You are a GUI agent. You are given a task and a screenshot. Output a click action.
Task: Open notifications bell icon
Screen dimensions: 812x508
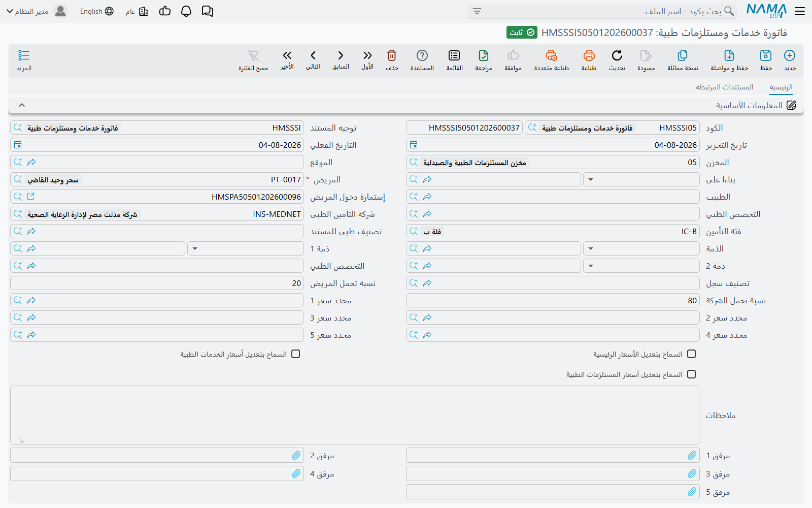[x=186, y=11]
